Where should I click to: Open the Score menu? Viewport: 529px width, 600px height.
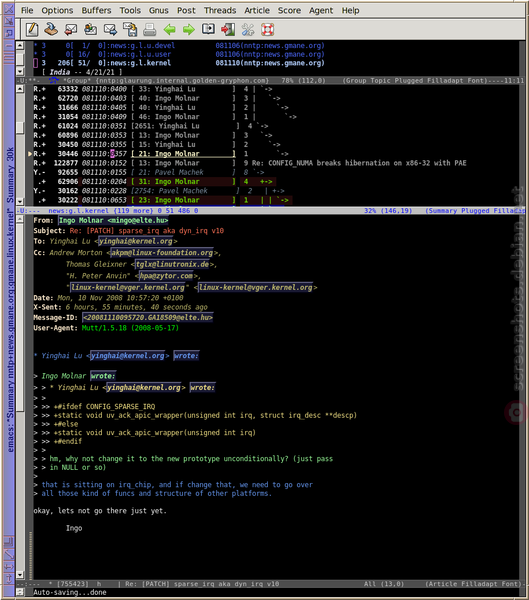tap(289, 10)
